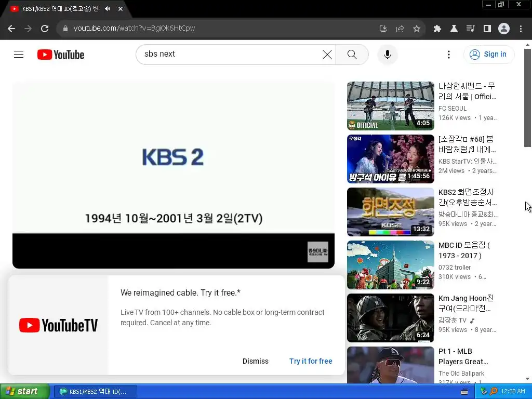Click the YouTubeTV logo in promo
532x399 pixels.
click(x=58, y=325)
